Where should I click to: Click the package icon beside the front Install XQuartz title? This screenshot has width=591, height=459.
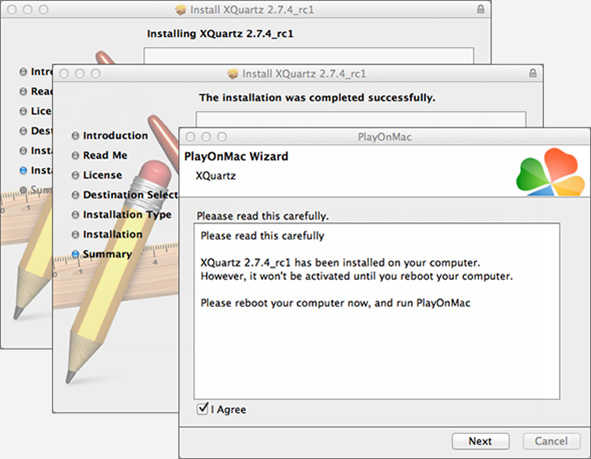point(233,73)
